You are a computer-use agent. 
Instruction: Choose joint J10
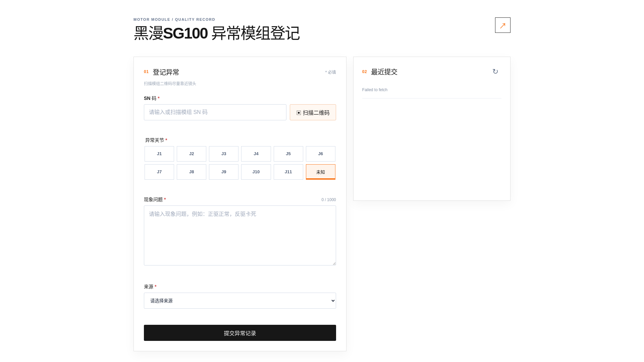tap(256, 172)
